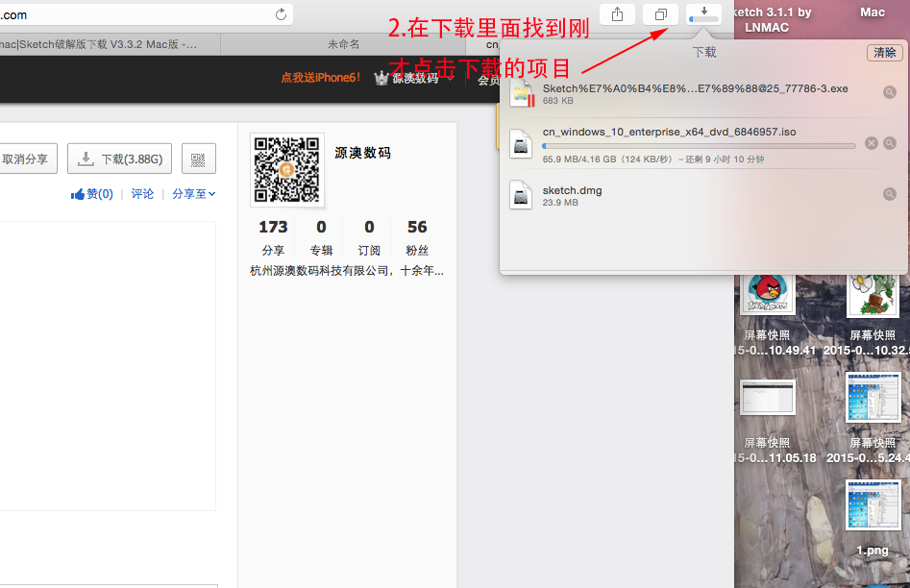View the 56 粉丝 count
The image size is (910, 588).
click(417, 237)
